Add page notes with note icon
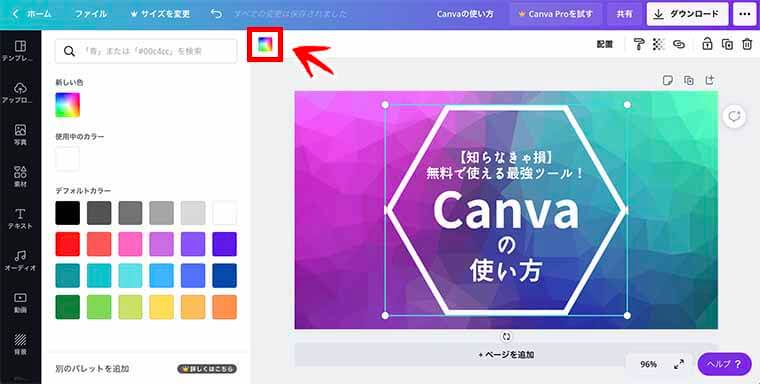 pos(668,80)
